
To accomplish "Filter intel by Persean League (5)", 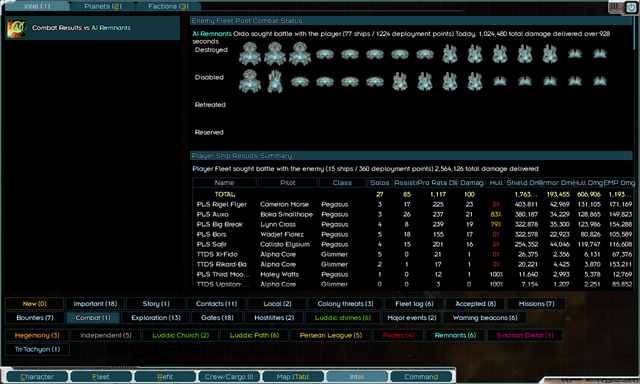I will (x=331, y=335).
